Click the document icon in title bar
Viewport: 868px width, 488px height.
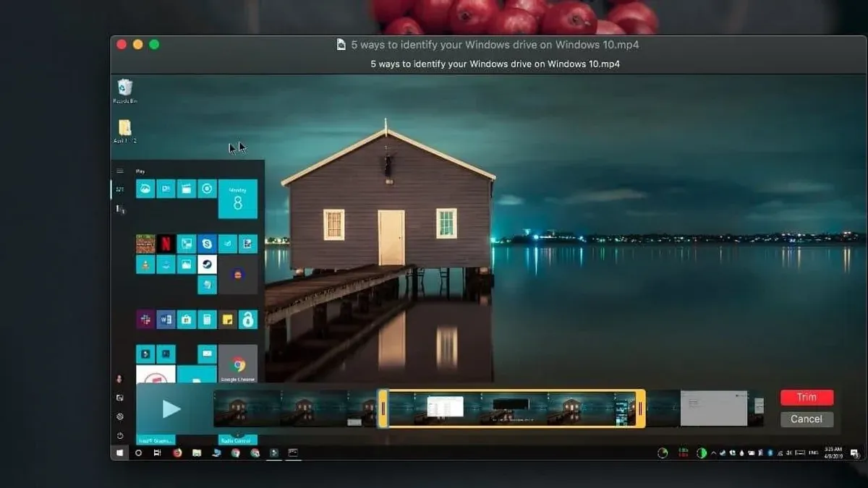pos(341,45)
